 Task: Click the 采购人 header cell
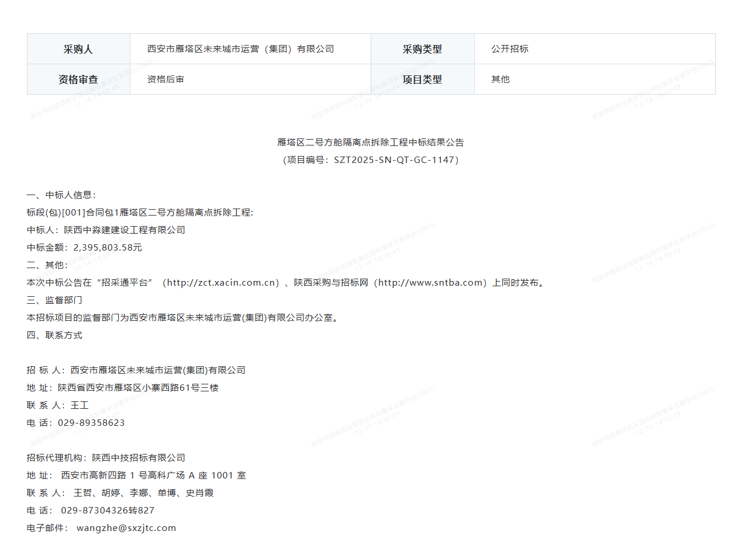(x=78, y=49)
